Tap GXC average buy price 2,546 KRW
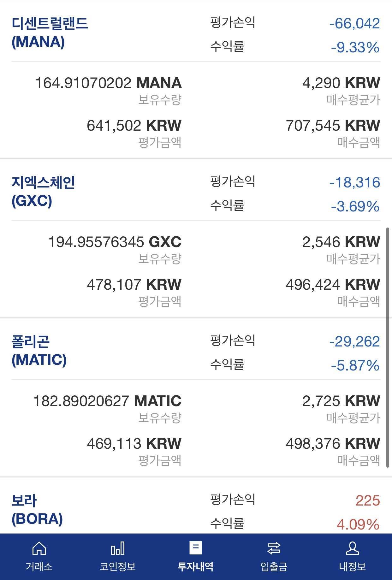This screenshot has height=580, width=392. point(341,242)
